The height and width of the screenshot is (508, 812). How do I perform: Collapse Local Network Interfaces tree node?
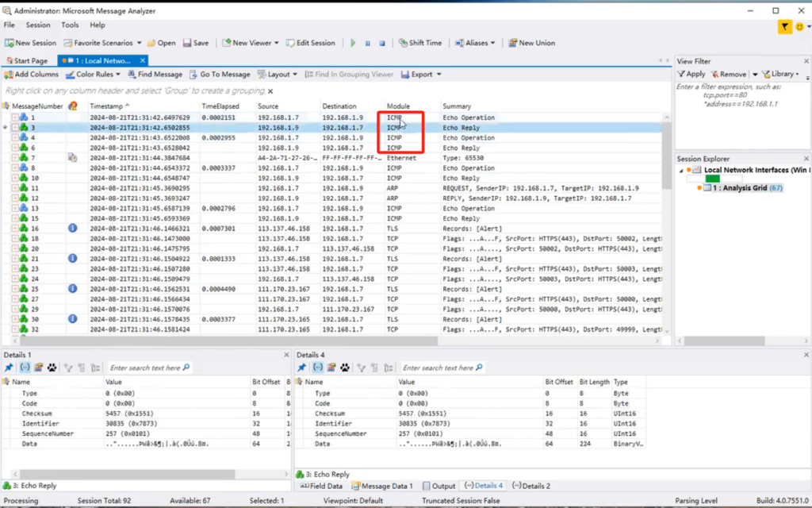coord(681,171)
